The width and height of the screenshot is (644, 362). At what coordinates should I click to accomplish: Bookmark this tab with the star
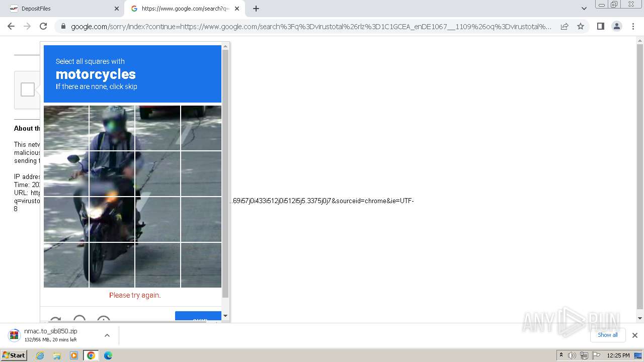click(581, 26)
